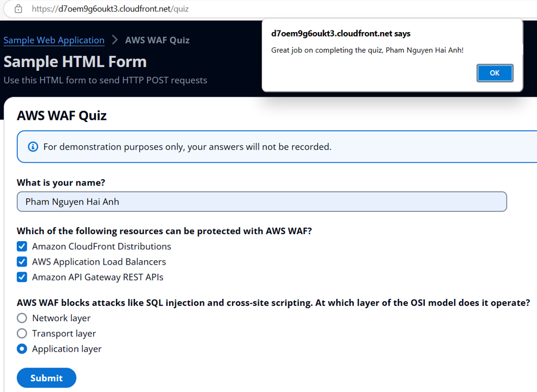537x392 pixels.
Task: Uncheck Amazon CloudFront Distributions checkbox
Action: point(22,247)
